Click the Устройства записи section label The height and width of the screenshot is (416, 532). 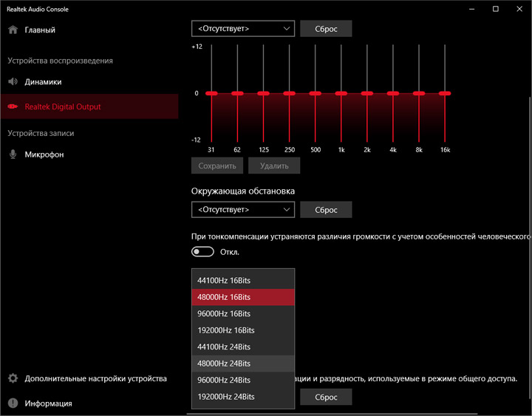point(41,133)
